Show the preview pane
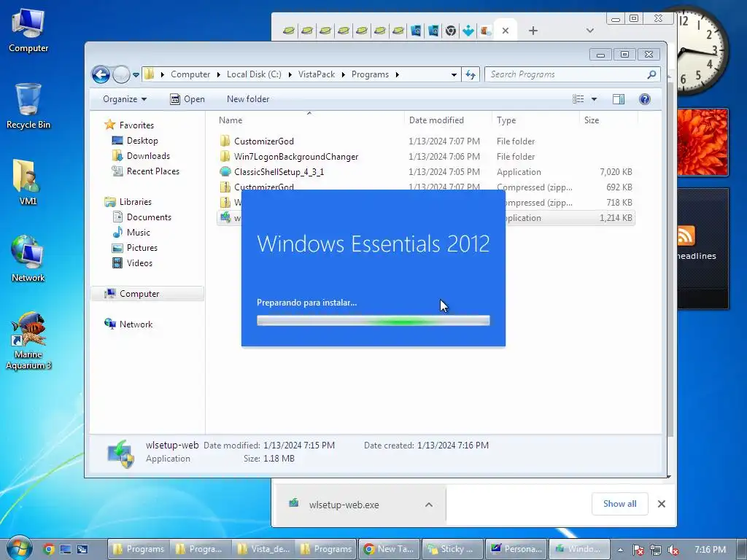This screenshot has width=747, height=560. click(x=619, y=99)
